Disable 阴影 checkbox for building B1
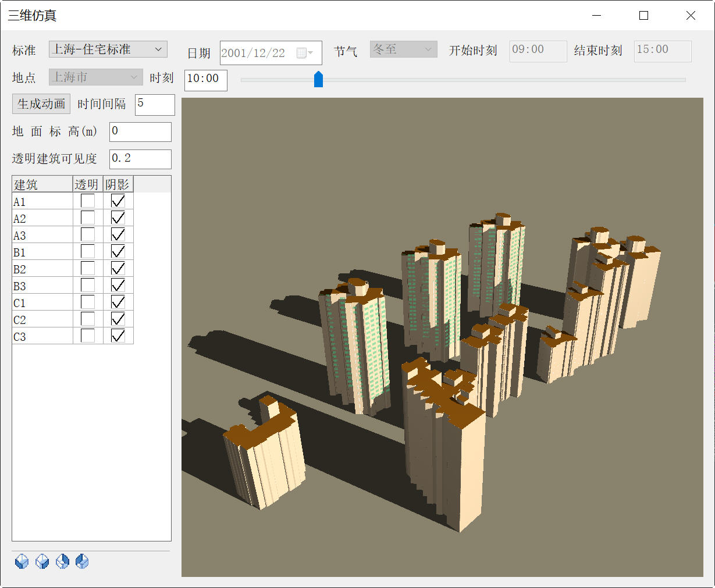This screenshot has height=588, width=715. (x=118, y=252)
